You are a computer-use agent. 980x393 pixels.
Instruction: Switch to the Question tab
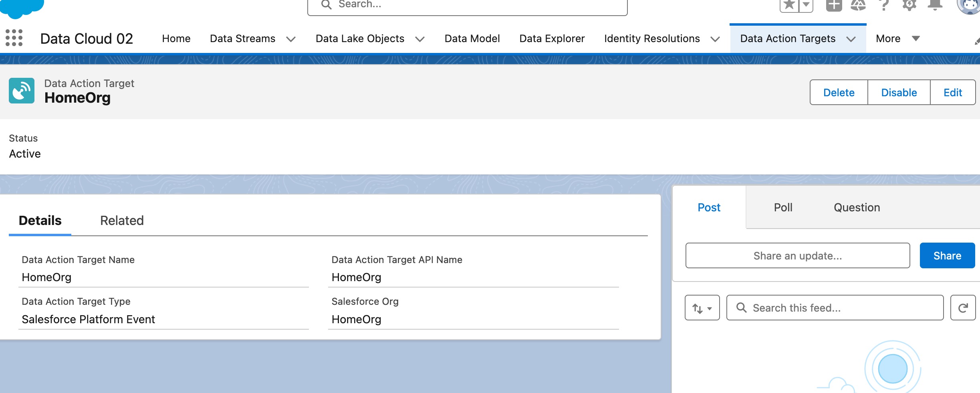(x=857, y=207)
